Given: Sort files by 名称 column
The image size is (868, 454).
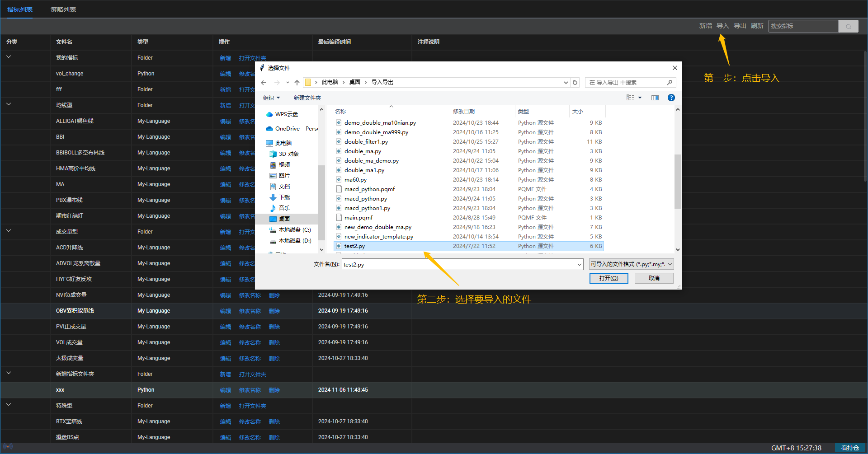Looking at the screenshot, I should (x=340, y=112).
